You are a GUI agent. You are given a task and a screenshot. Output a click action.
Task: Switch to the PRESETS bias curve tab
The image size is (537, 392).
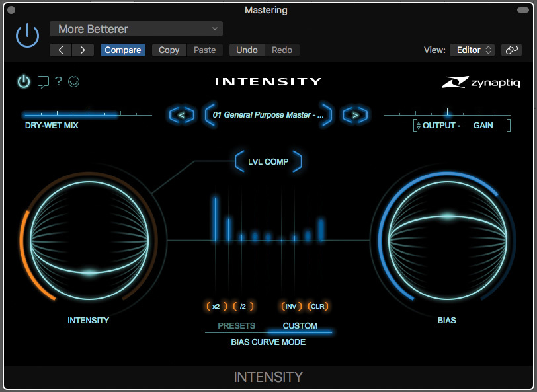pos(236,326)
